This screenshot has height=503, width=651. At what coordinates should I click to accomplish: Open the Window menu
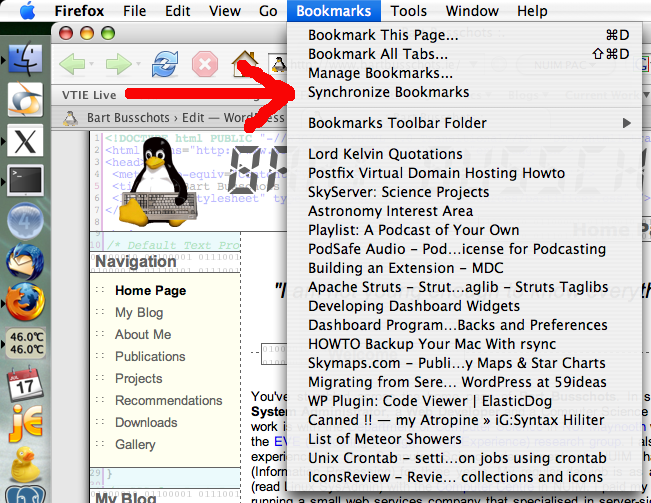(x=472, y=11)
